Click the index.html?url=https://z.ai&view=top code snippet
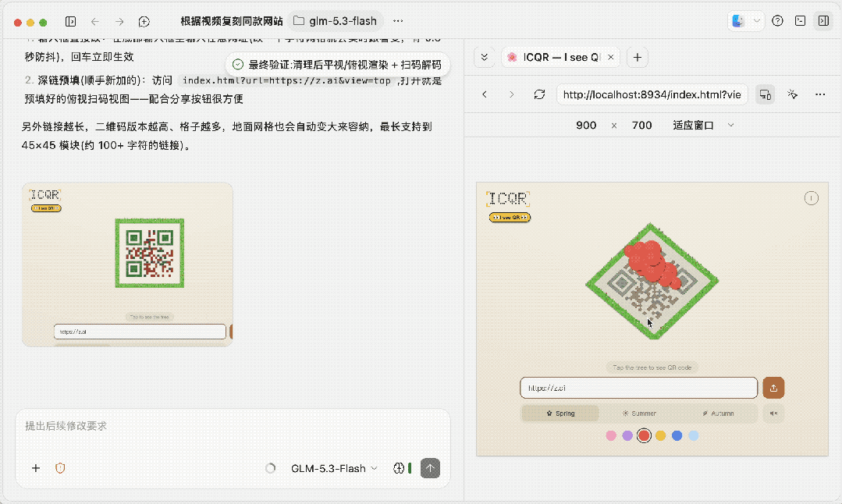Viewport: 842px width, 504px height. click(286, 80)
